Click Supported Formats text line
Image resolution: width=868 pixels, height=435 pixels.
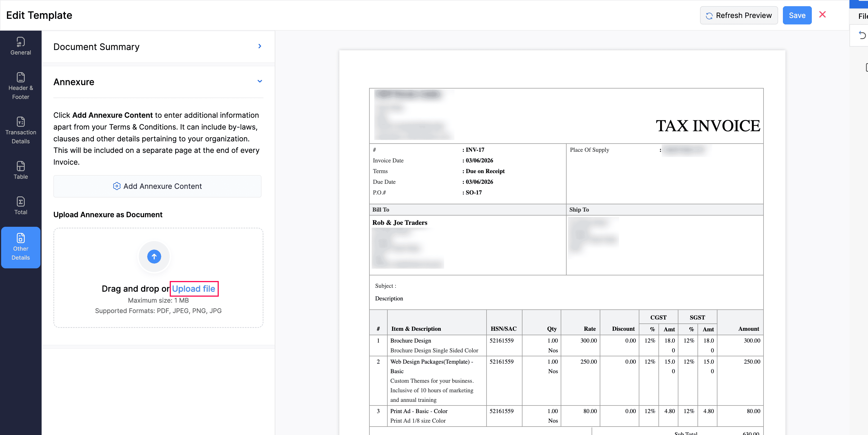coord(158,311)
